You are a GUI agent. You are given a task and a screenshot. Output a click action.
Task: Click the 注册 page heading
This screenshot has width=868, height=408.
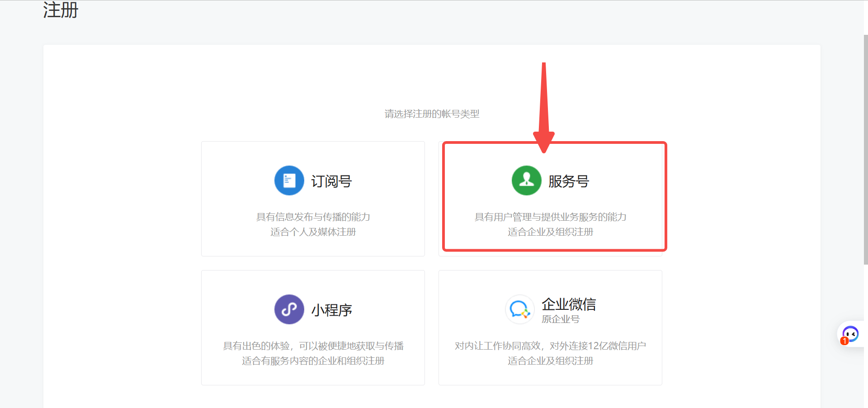[61, 10]
